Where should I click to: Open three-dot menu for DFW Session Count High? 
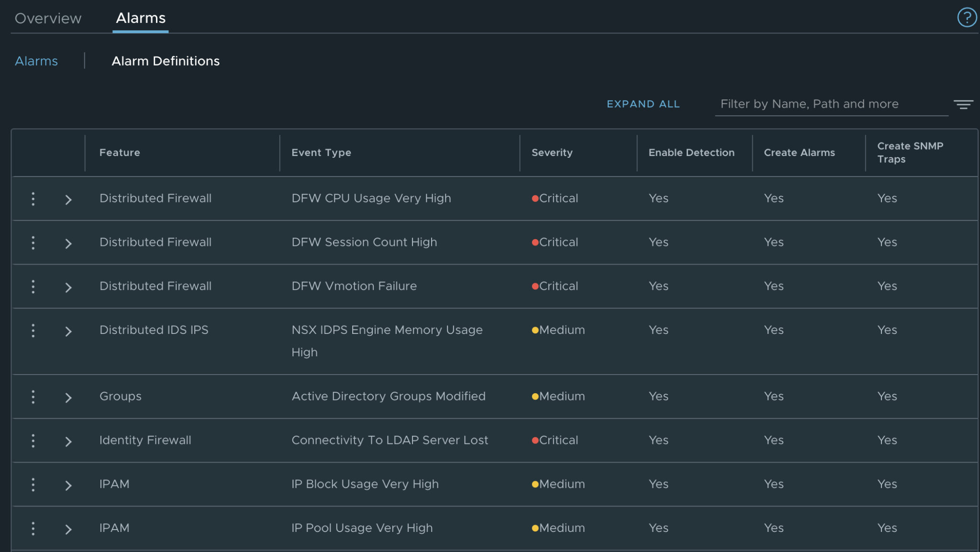pyautogui.click(x=33, y=243)
